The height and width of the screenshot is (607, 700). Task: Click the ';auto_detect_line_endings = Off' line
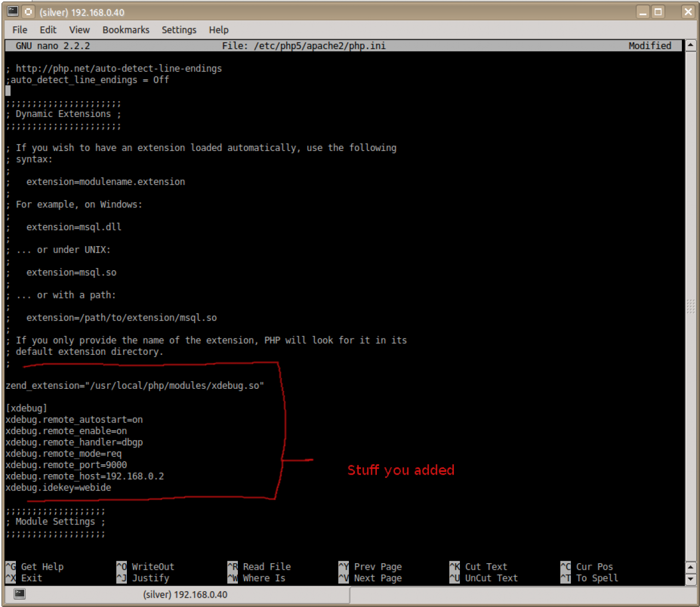[x=87, y=80]
